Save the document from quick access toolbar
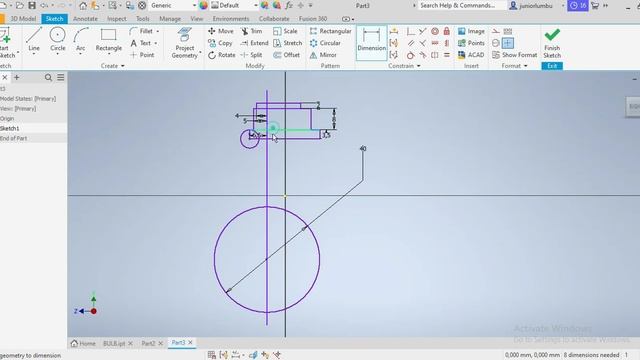The width and height of the screenshot is (640, 360). pyautogui.click(x=31, y=5)
